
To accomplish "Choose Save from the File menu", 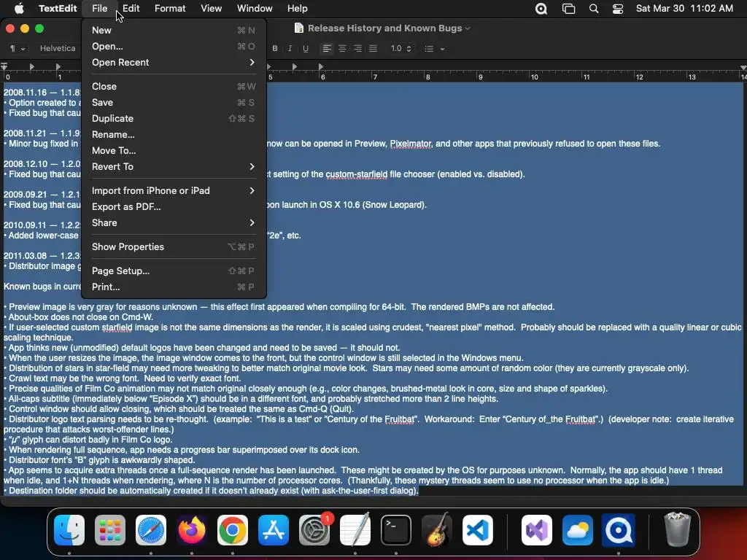I will point(174,102).
